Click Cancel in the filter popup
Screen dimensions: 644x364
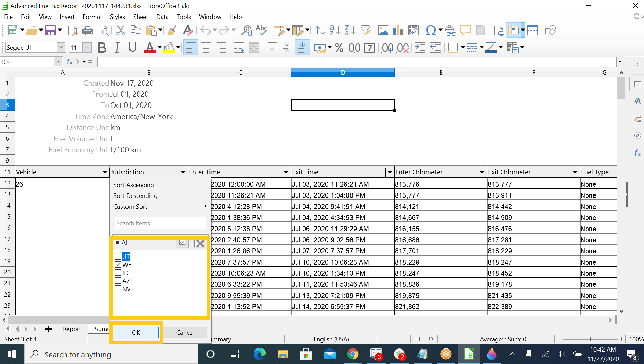click(185, 332)
